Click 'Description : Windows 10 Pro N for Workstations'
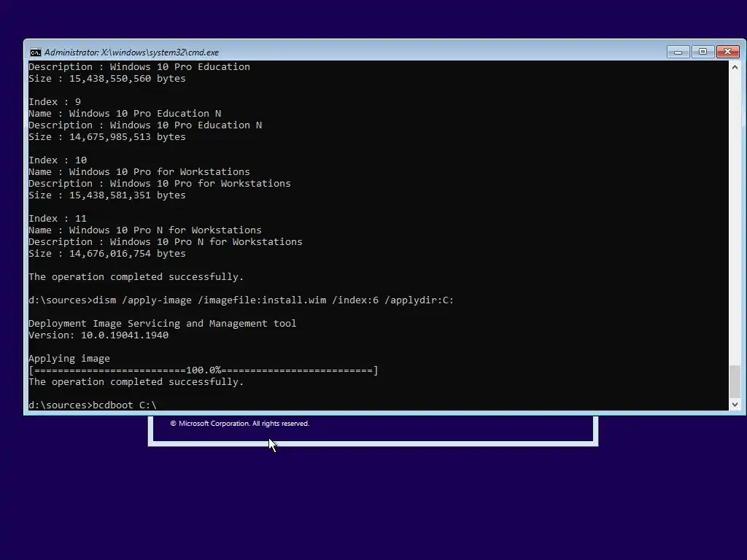 point(166,241)
